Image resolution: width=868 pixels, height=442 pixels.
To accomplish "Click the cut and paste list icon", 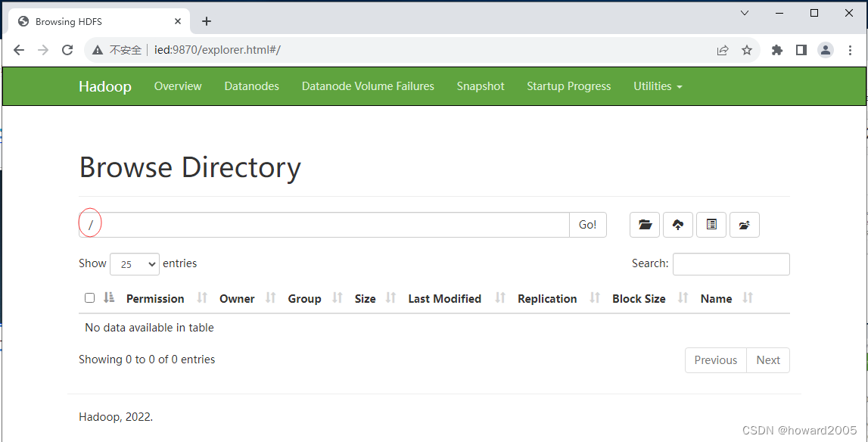I will pos(711,224).
